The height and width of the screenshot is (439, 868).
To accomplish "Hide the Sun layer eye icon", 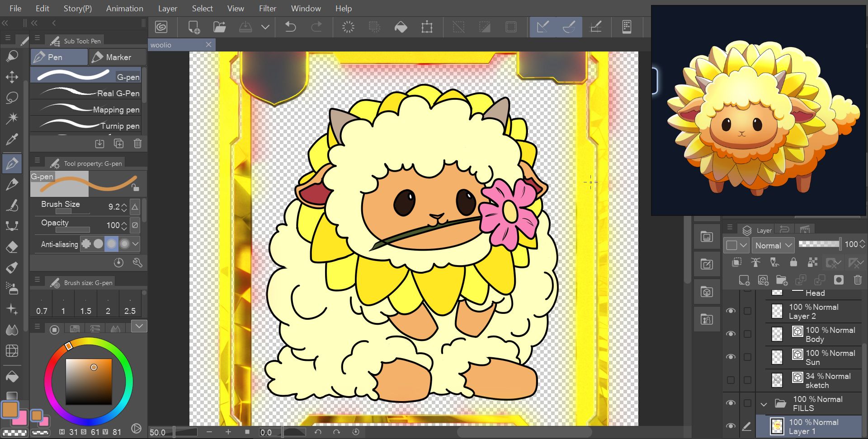I will [x=731, y=357].
